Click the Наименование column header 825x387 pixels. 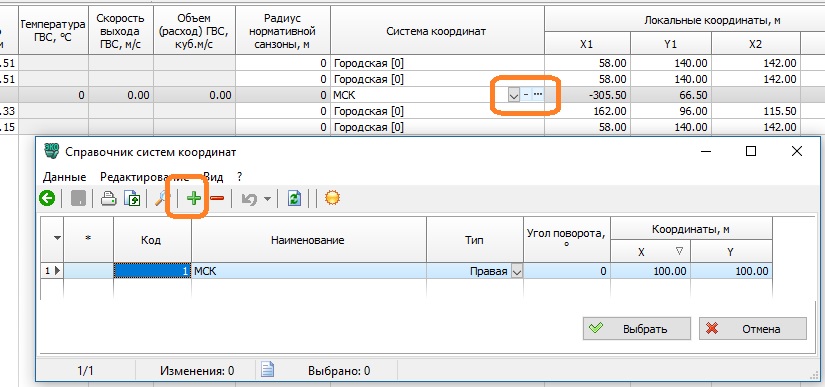pos(309,240)
